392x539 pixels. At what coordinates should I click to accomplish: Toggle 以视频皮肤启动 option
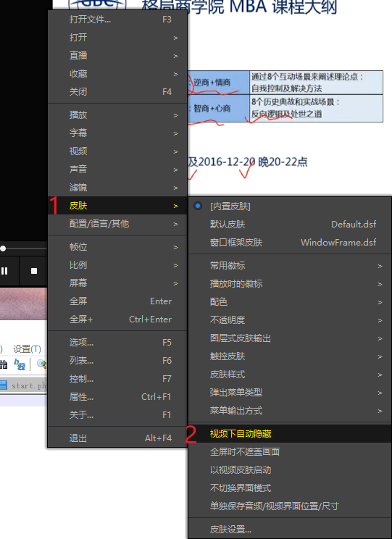[290, 470]
